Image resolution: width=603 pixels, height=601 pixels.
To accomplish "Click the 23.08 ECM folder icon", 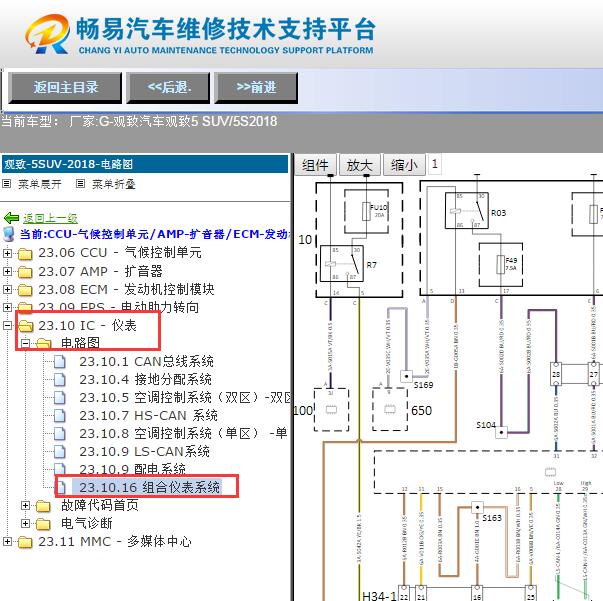I will [25, 290].
